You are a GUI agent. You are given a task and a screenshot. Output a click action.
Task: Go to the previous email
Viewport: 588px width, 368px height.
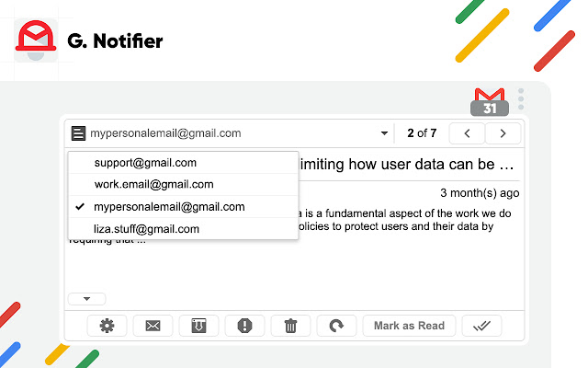(x=467, y=133)
